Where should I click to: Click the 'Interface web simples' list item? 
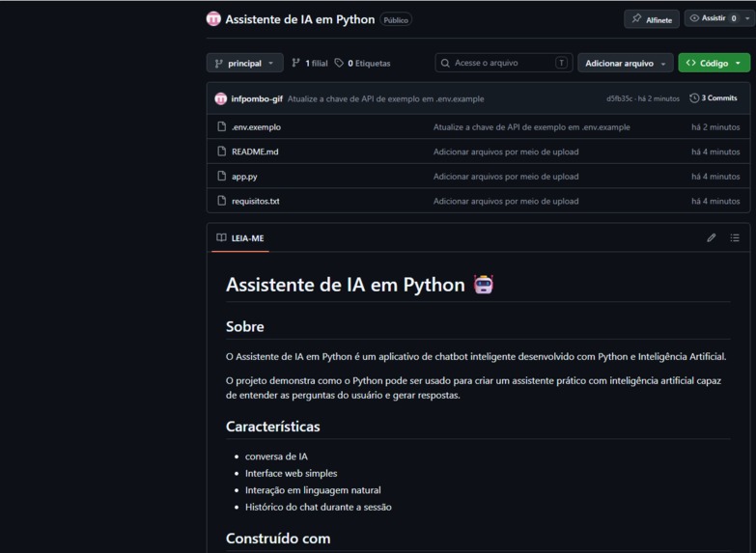pyautogui.click(x=292, y=474)
